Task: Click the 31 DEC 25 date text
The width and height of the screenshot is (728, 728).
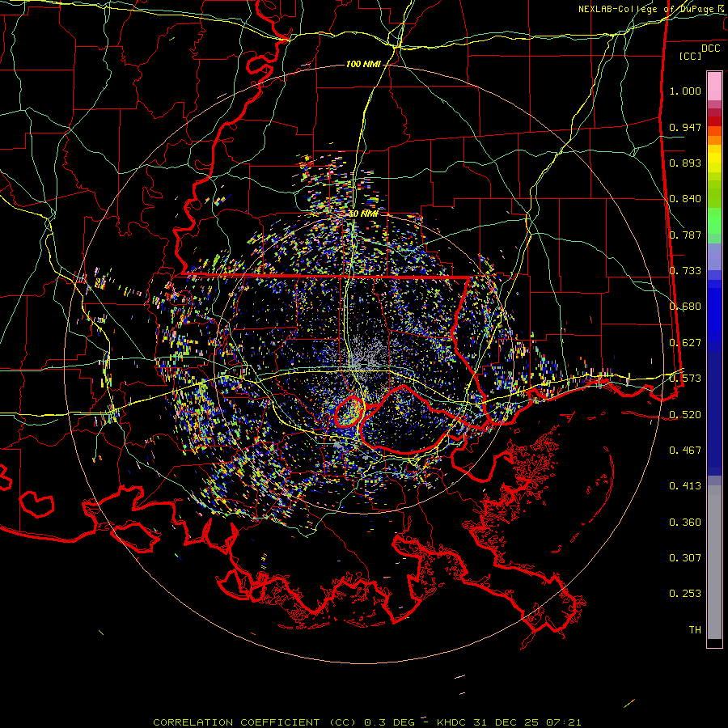Action: pyautogui.click(x=506, y=722)
